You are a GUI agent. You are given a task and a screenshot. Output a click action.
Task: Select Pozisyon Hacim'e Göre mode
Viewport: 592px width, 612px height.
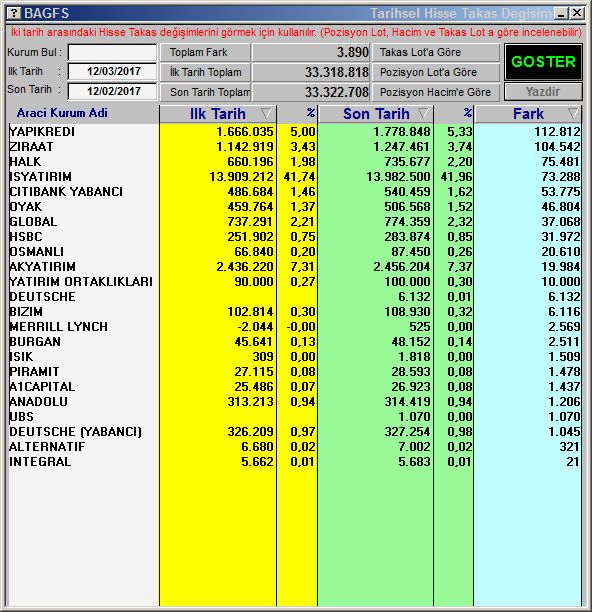point(436,92)
